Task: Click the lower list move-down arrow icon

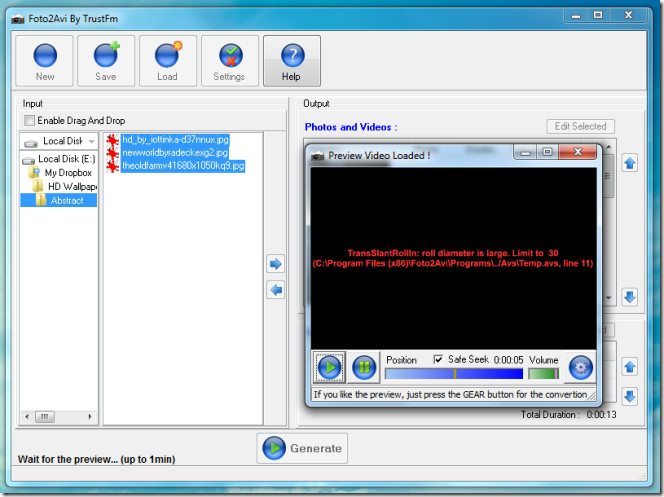Action: pyautogui.click(x=630, y=396)
